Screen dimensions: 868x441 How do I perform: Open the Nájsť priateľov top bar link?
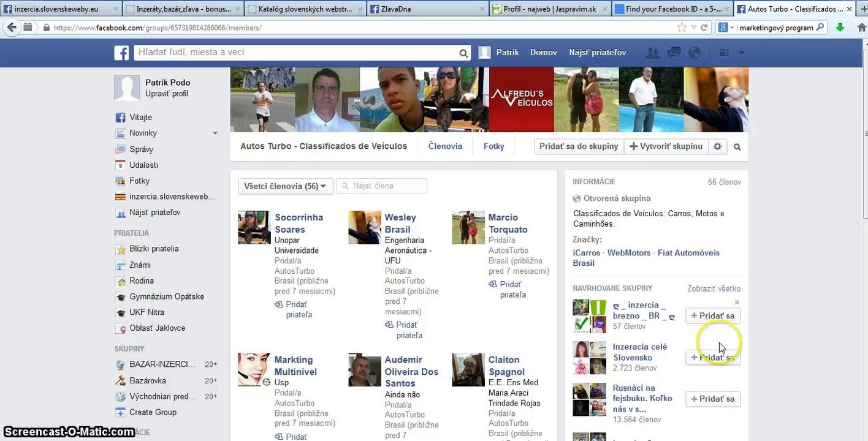pos(598,53)
